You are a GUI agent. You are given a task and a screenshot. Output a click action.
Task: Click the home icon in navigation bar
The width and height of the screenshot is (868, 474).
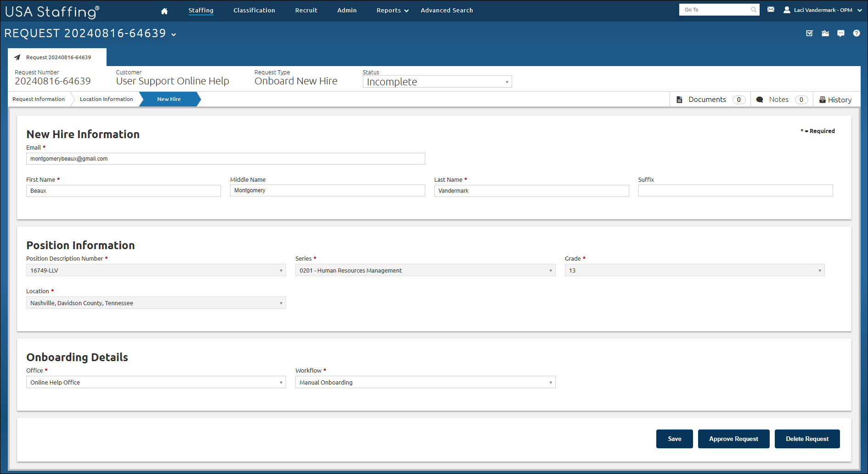[x=164, y=10]
